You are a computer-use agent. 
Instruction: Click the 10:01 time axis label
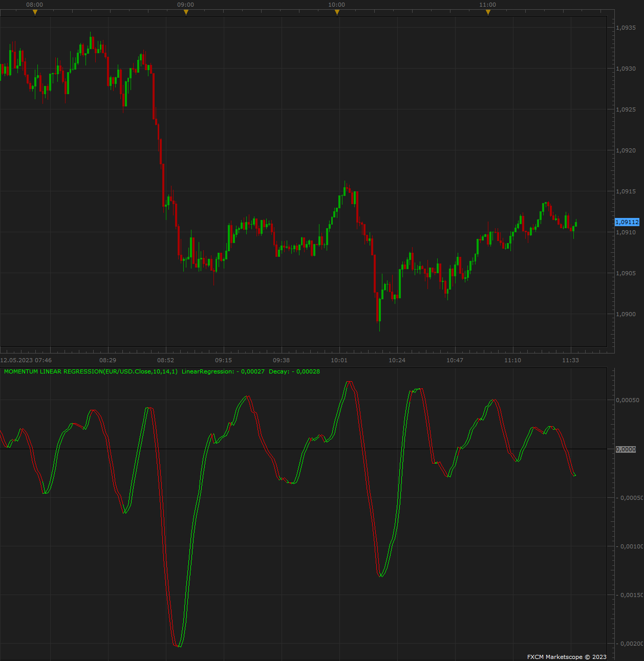tap(339, 360)
